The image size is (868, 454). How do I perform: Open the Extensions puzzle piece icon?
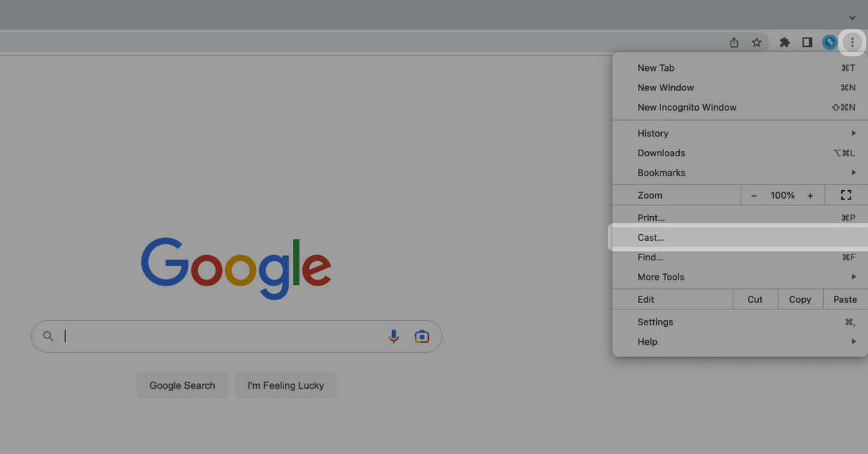784,43
